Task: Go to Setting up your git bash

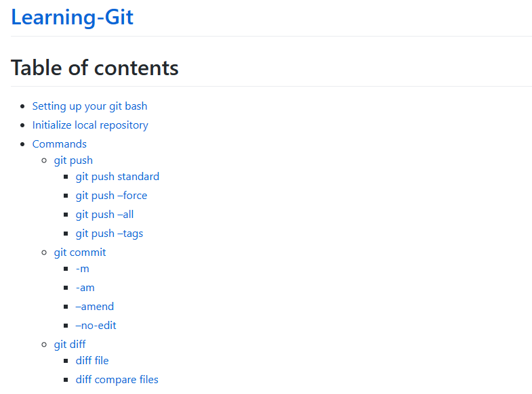Action: [x=89, y=106]
